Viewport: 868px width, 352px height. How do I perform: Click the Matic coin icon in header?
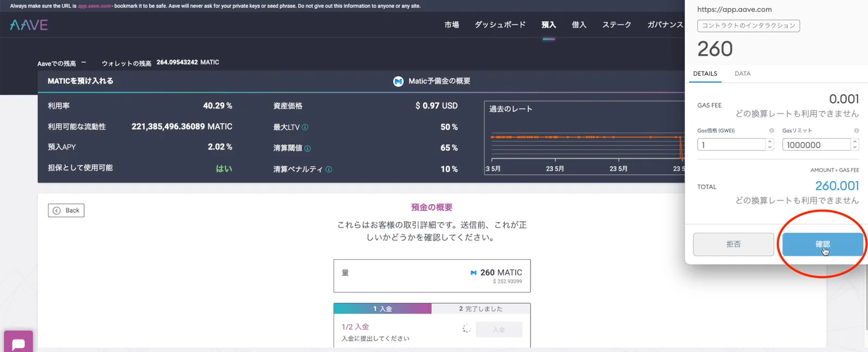[x=398, y=81]
